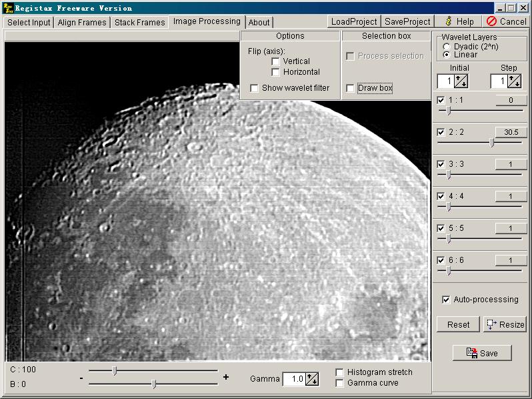Viewport: 532px width, 399px height.
Task: Click the layer 4 : 4 slider handle
Action: pos(449,207)
